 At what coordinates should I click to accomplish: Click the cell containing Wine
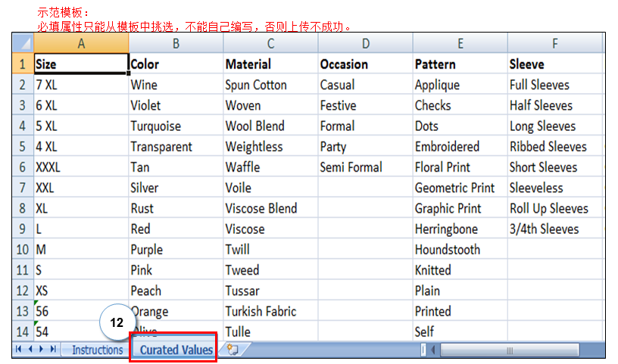coord(176,84)
